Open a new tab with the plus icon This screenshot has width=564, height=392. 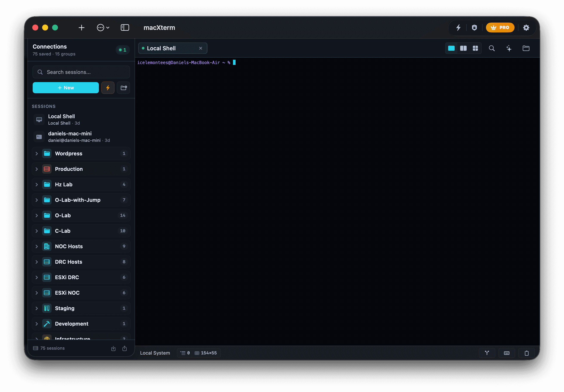(81, 28)
